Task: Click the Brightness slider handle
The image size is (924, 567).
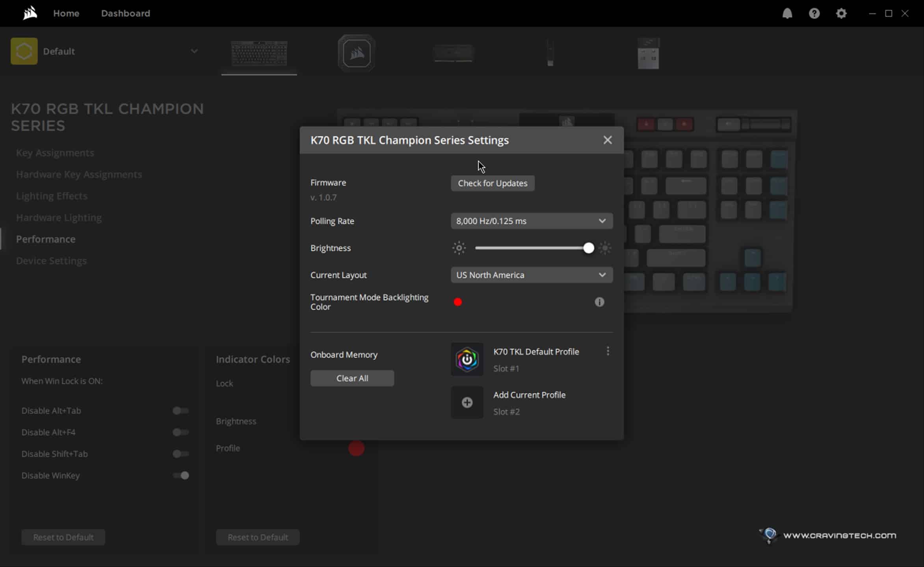Action: point(588,248)
